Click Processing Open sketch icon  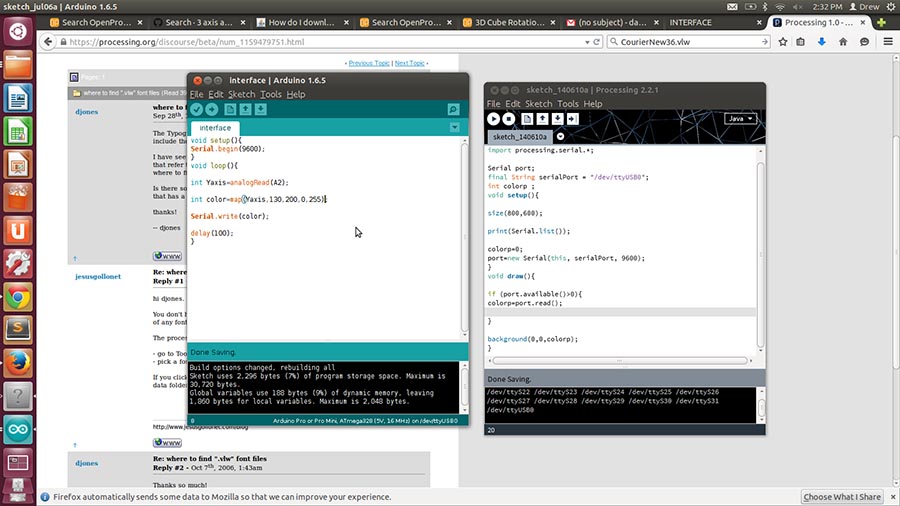tap(542, 119)
